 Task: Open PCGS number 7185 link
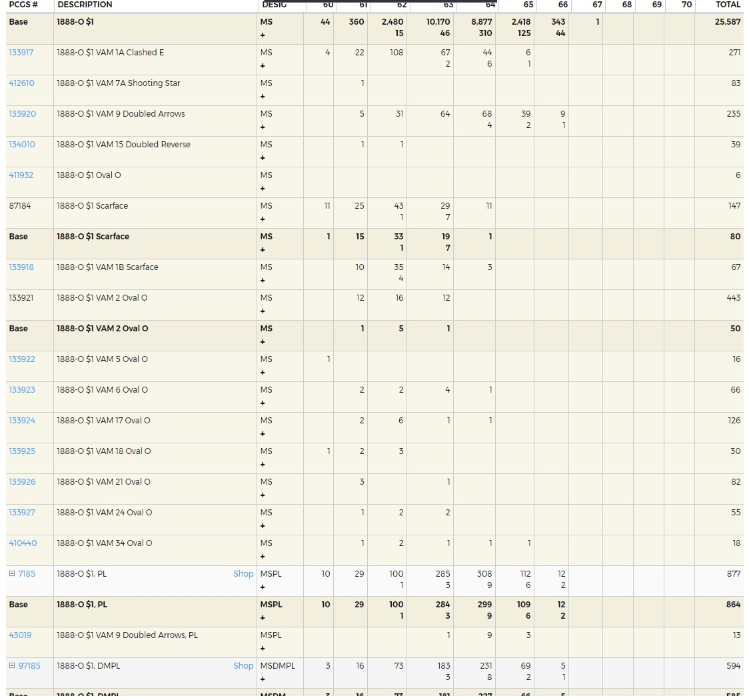coord(27,574)
